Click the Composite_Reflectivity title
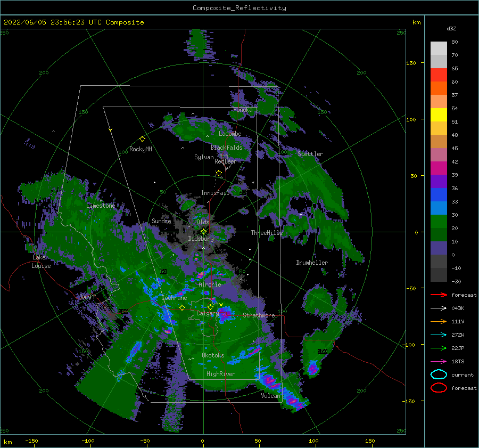The height and width of the screenshot is (448, 479). (x=240, y=8)
